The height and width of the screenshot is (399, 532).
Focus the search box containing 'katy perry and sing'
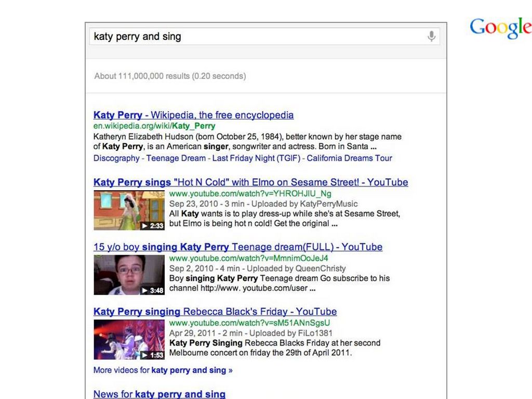coord(264,36)
